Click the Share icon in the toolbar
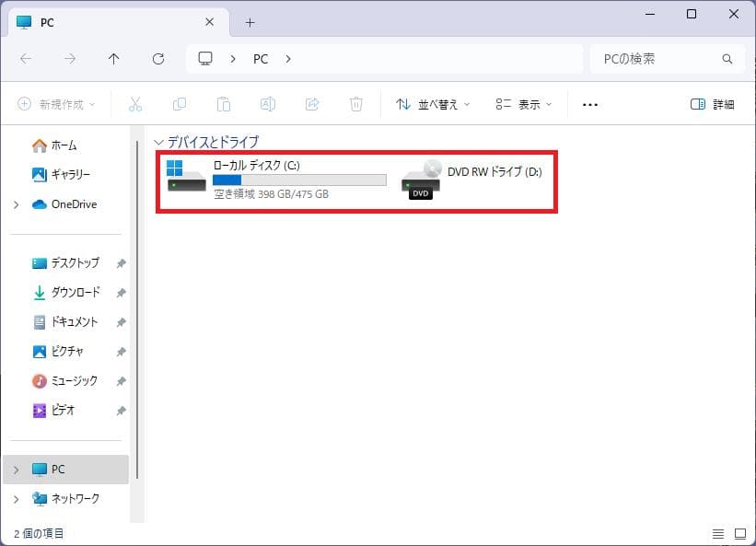 (312, 104)
